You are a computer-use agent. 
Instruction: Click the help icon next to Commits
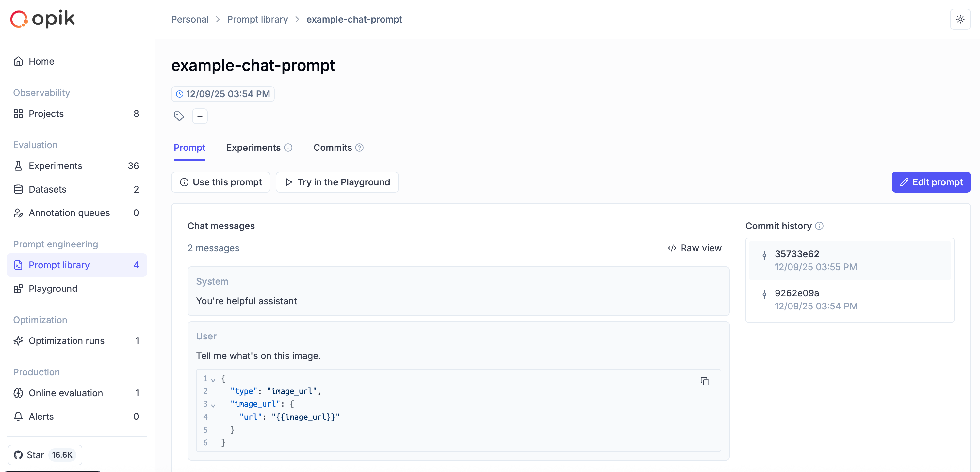click(x=359, y=148)
